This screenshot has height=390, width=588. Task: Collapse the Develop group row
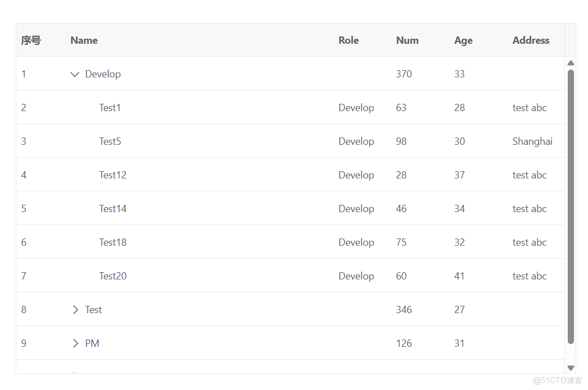click(x=75, y=74)
